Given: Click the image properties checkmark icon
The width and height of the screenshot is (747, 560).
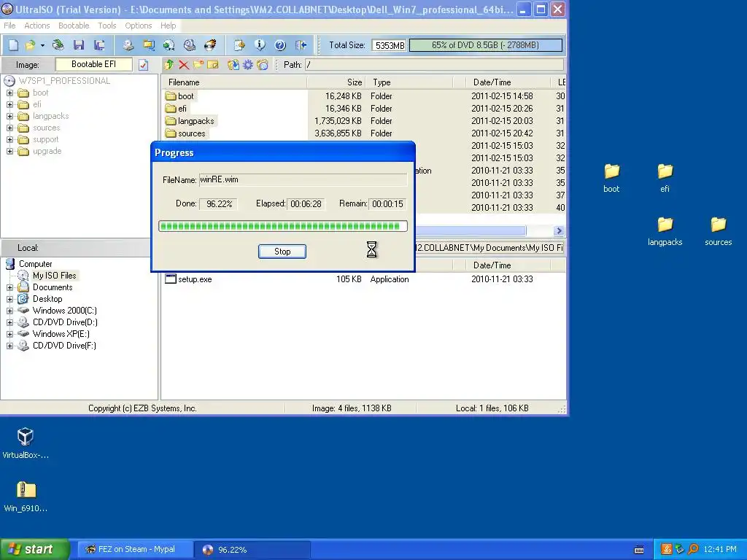Looking at the screenshot, I should pyautogui.click(x=144, y=65).
